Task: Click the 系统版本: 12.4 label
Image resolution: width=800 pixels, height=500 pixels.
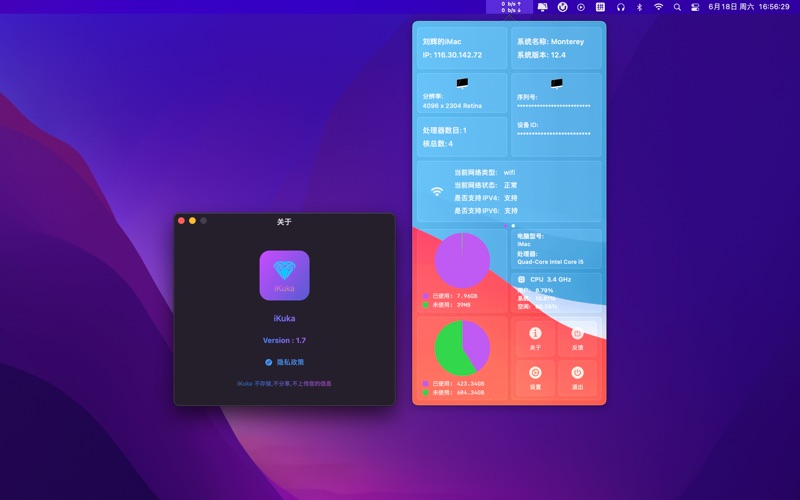Action: 541,55
